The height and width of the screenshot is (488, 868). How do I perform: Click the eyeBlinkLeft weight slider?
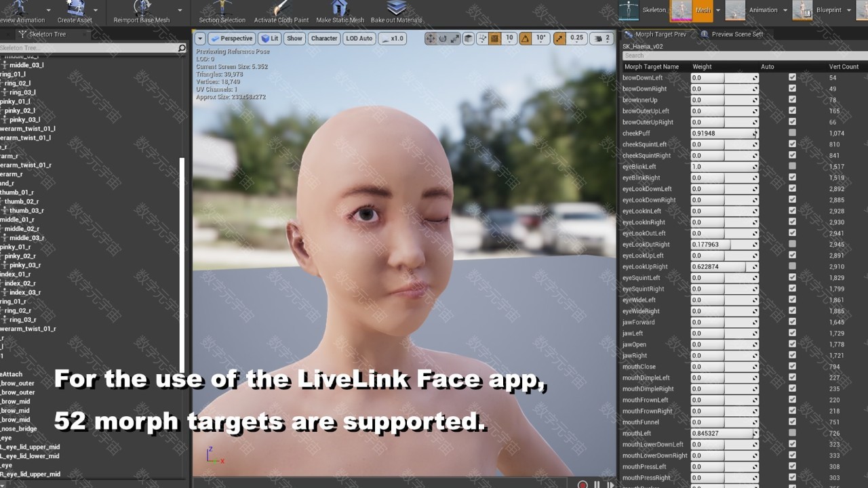click(x=724, y=167)
